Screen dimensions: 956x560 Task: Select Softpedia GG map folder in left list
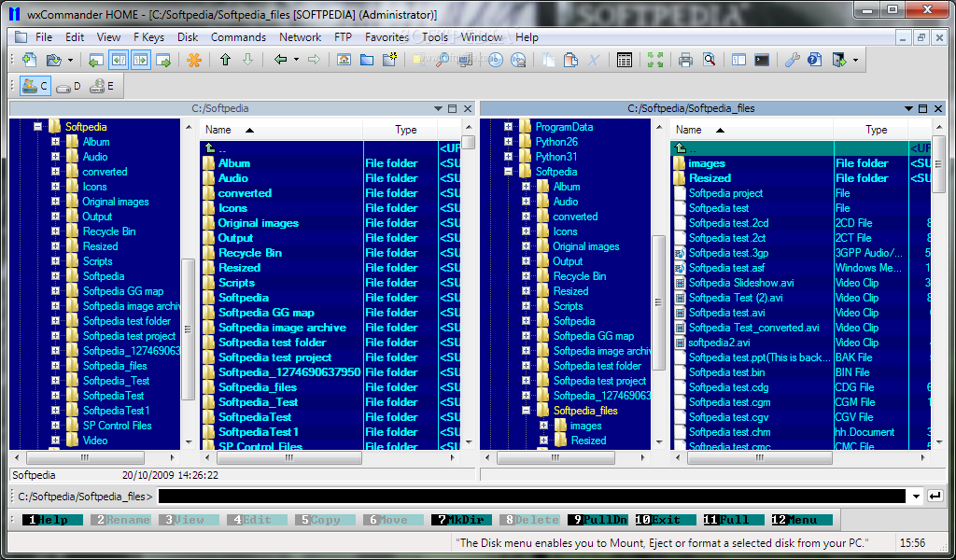[x=266, y=313]
